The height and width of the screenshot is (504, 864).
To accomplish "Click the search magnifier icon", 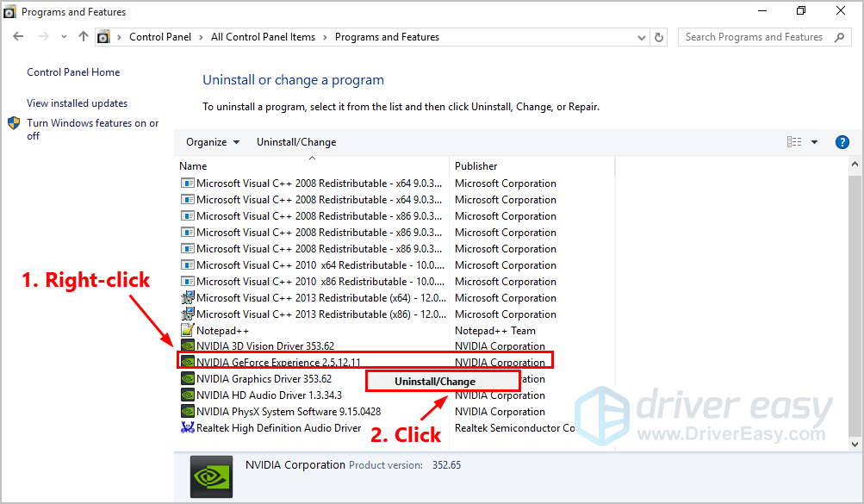I will [x=839, y=37].
